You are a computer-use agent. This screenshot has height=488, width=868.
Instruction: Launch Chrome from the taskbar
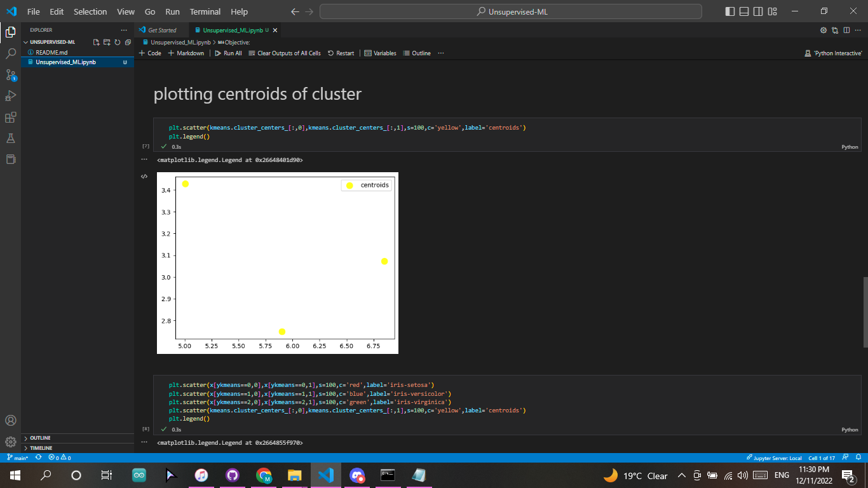click(263, 475)
